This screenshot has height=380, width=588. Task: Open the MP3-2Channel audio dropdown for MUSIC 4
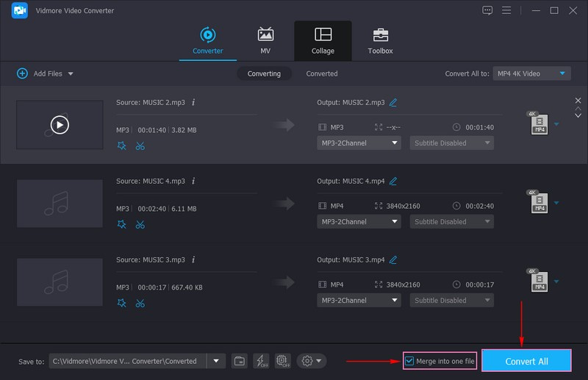(359, 222)
